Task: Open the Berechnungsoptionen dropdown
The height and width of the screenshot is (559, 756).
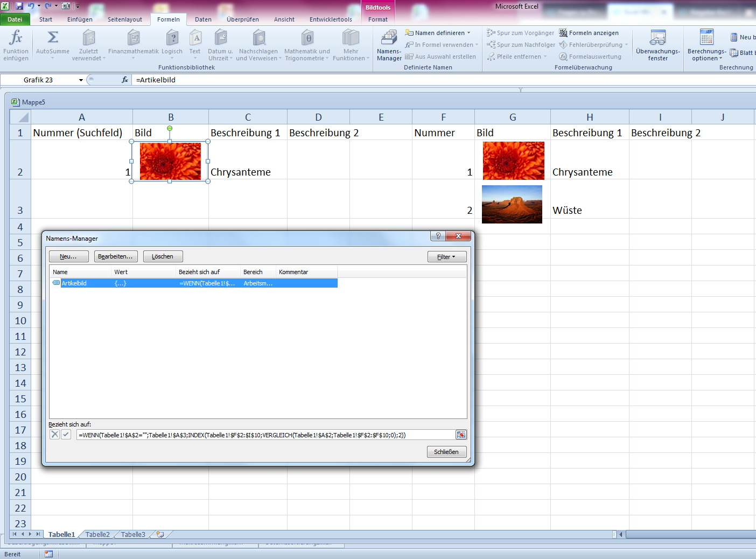Action: pyautogui.click(x=706, y=45)
